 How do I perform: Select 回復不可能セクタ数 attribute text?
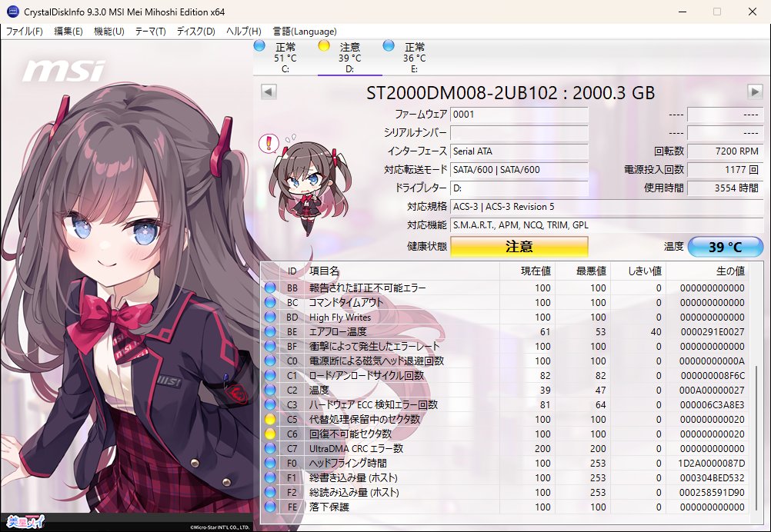350,434
